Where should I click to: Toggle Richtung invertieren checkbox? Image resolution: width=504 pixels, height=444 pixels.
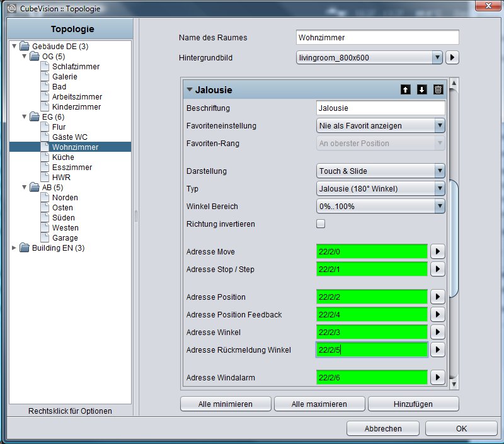tap(321, 224)
